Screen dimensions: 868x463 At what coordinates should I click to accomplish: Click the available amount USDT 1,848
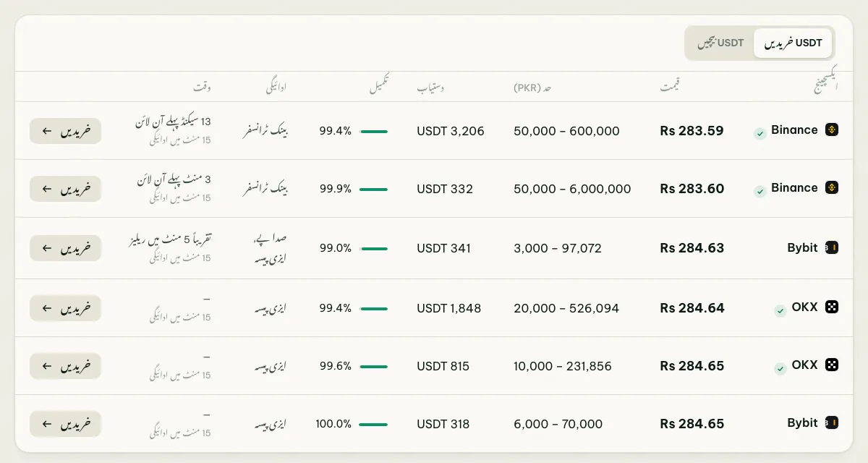pyautogui.click(x=449, y=308)
